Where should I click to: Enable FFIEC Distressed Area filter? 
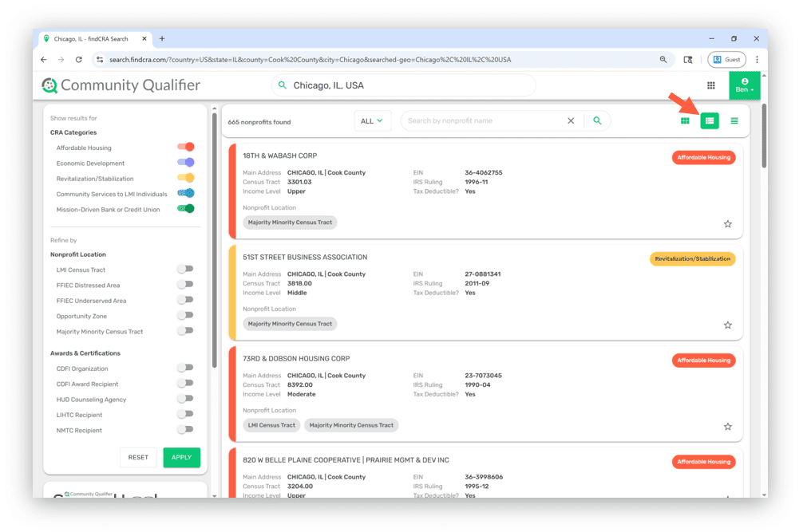(x=185, y=285)
